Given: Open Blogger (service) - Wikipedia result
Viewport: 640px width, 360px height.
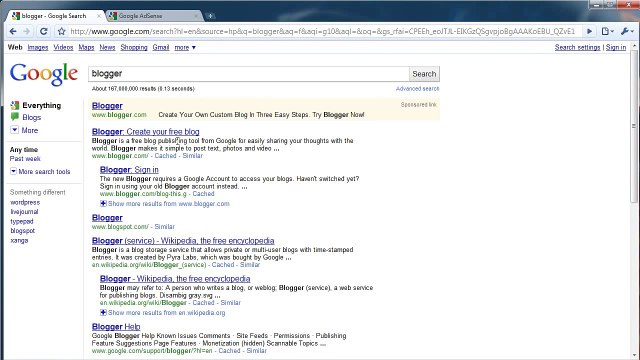Looking at the screenshot, I should tap(183, 240).
